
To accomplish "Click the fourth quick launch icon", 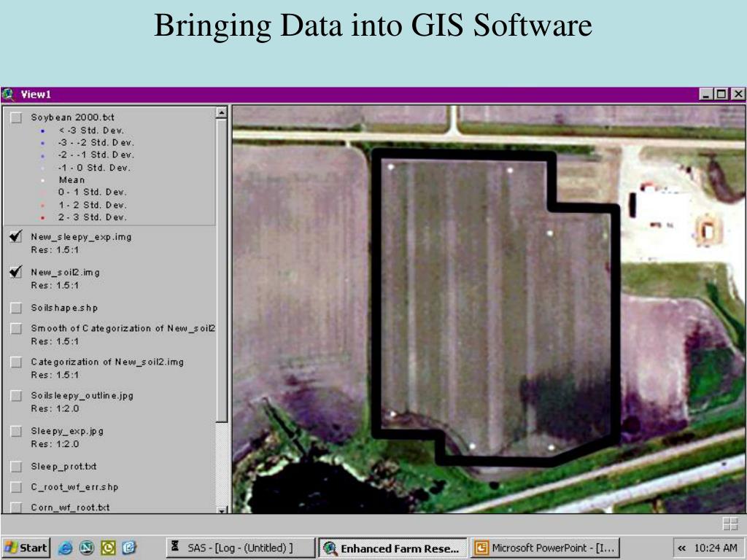I will pos(129,548).
